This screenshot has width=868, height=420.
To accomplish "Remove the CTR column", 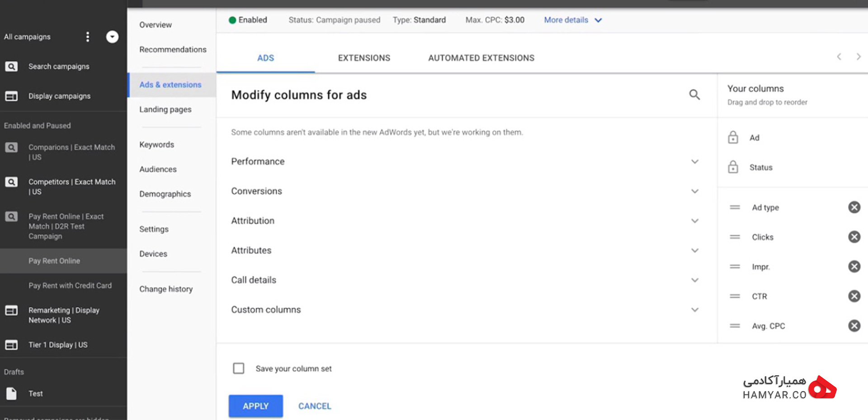I will click(854, 296).
